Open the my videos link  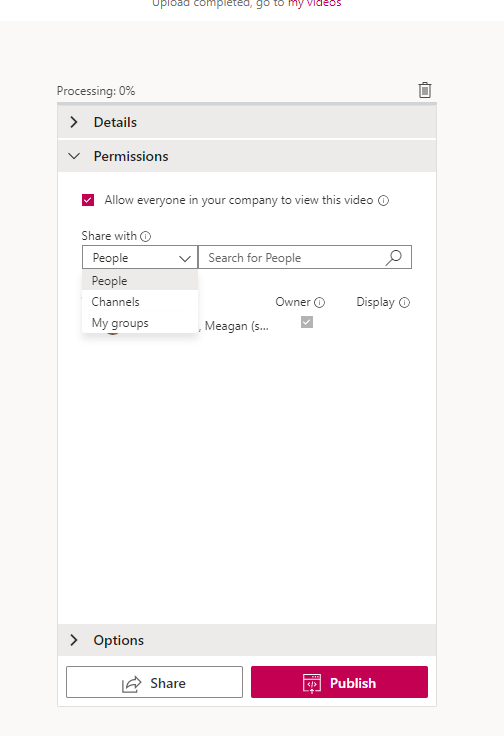(x=314, y=4)
